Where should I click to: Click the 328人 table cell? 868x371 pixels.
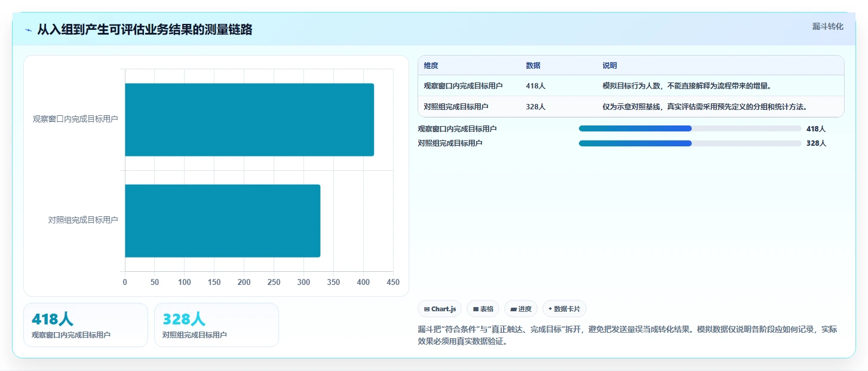pos(535,107)
